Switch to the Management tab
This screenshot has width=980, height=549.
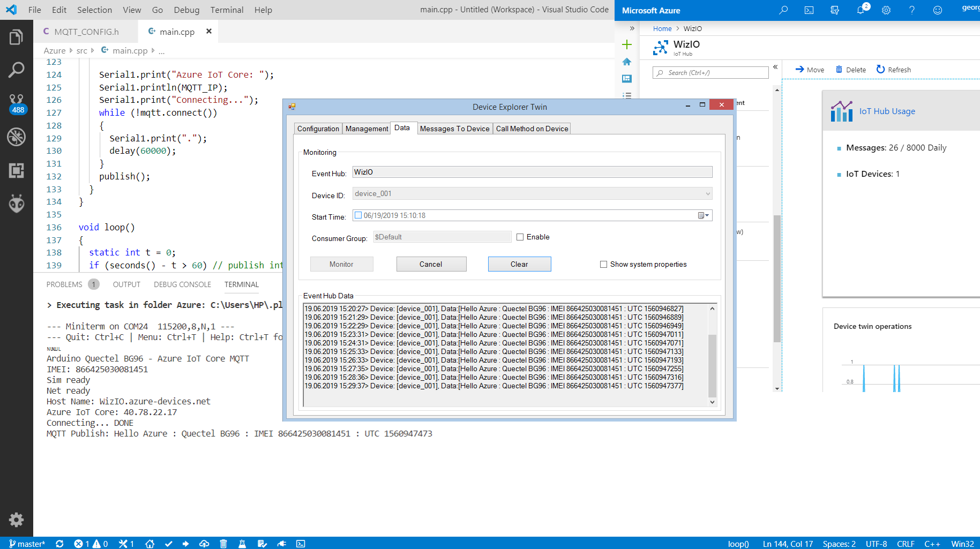366,129
